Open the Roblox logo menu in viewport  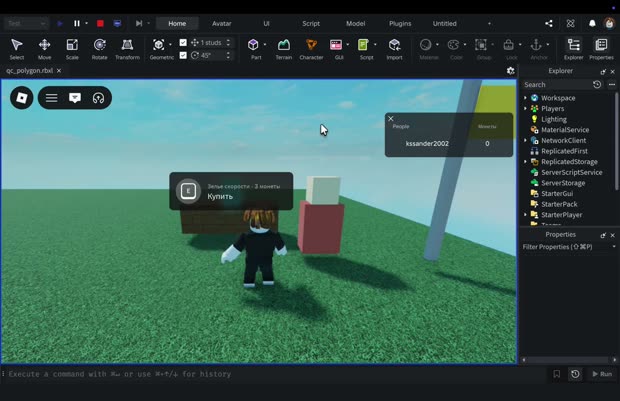(x=22, y=98)
